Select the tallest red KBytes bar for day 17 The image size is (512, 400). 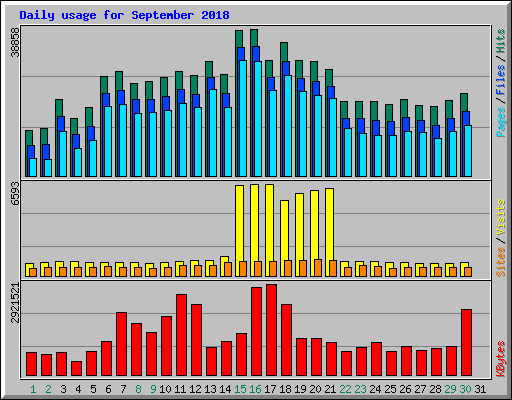(271, 330)
